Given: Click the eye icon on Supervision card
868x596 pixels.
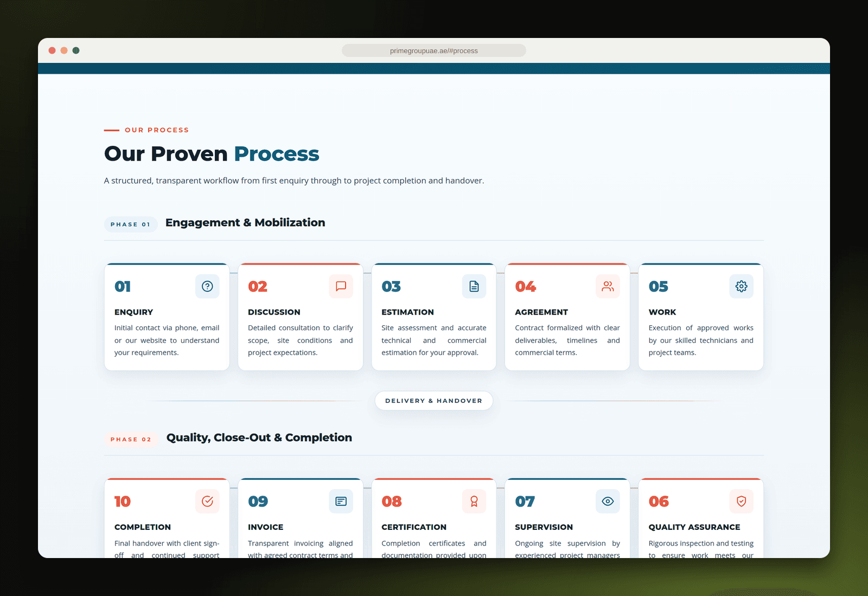Looking at the screenshot, I should pyautogui.click(x=608, y=502).
